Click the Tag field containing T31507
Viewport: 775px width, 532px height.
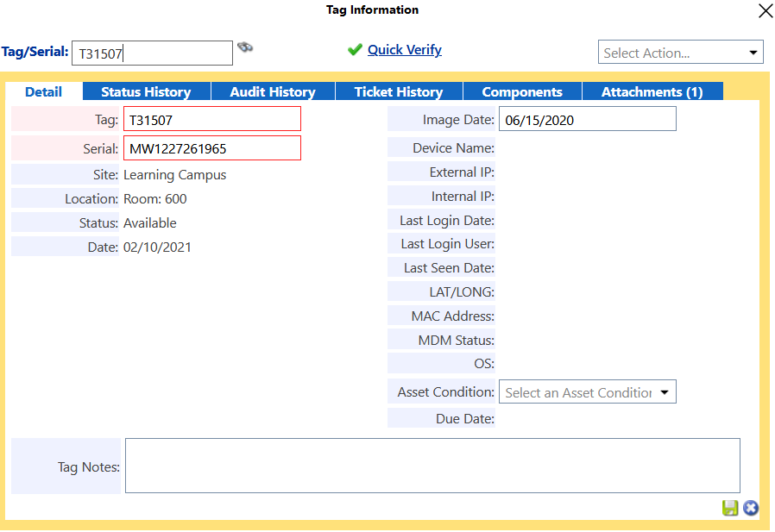click(x=212, y=119)
